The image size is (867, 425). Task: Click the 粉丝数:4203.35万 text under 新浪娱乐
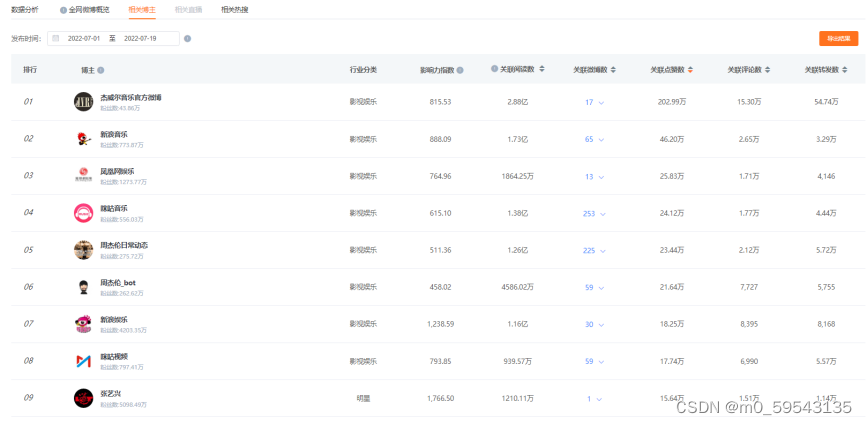(123, 330)
